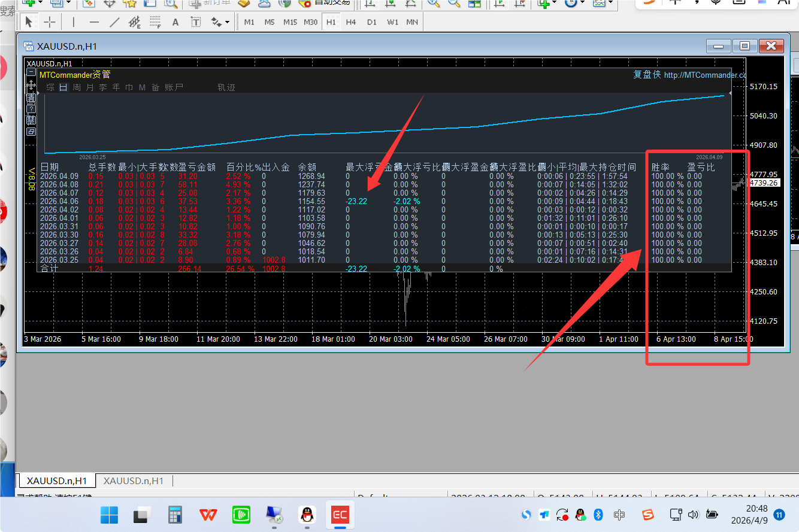Open the 日 (daily) report tab

tap(63, 87)
